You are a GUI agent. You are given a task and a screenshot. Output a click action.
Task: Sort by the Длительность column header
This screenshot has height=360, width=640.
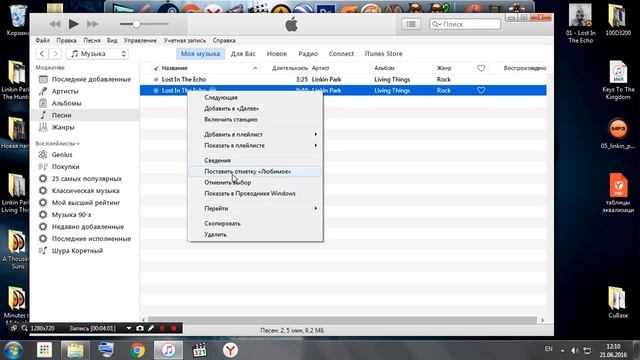pyautogui.click(x=290, y=68)
